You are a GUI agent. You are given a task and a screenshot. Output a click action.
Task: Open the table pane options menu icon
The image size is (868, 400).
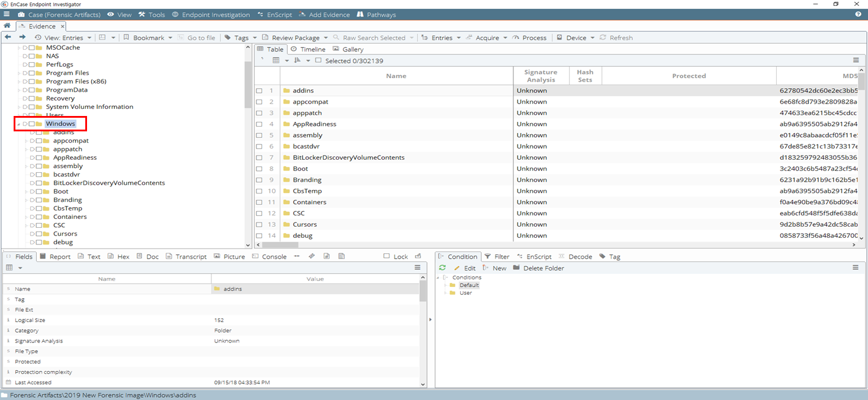856,60
